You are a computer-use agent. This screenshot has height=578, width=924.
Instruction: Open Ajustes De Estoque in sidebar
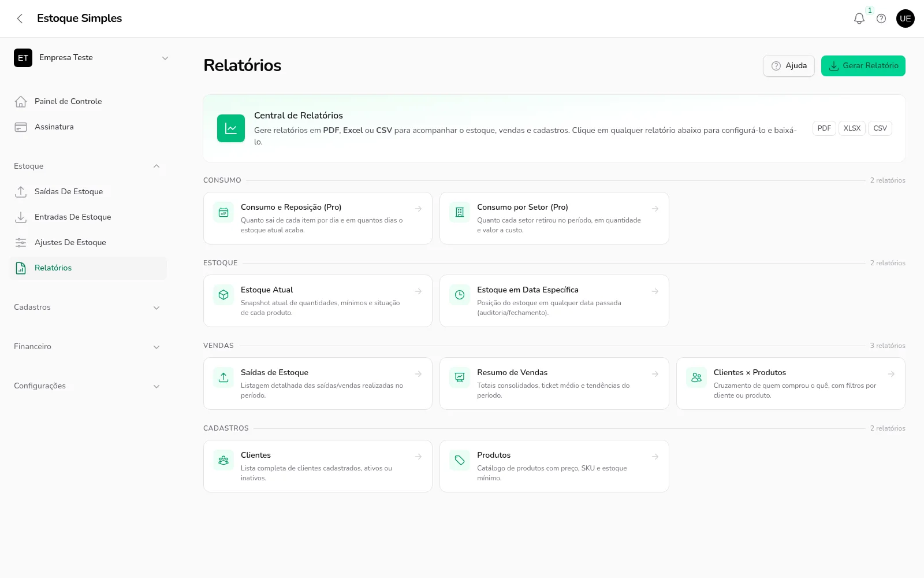[x=88, y=243]
